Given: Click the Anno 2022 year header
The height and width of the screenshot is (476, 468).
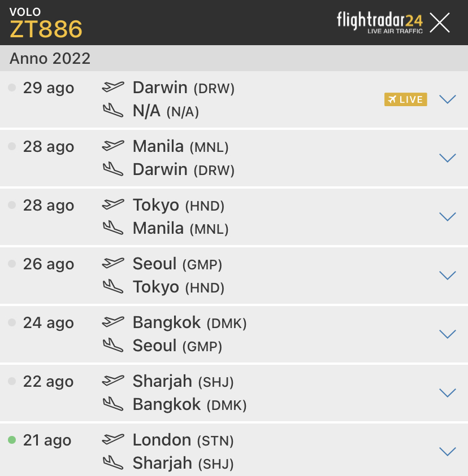Looking at the screenshot, I should (50, 58).
